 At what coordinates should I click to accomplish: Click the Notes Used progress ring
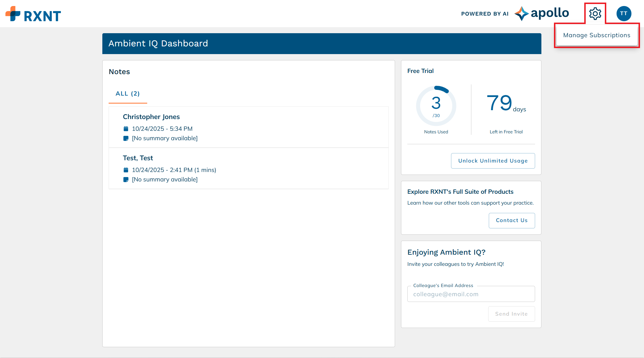click(x=436, y=106)
